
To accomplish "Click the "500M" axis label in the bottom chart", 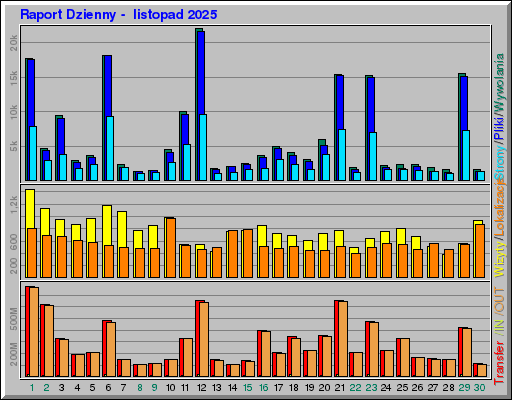I will 14,319.
